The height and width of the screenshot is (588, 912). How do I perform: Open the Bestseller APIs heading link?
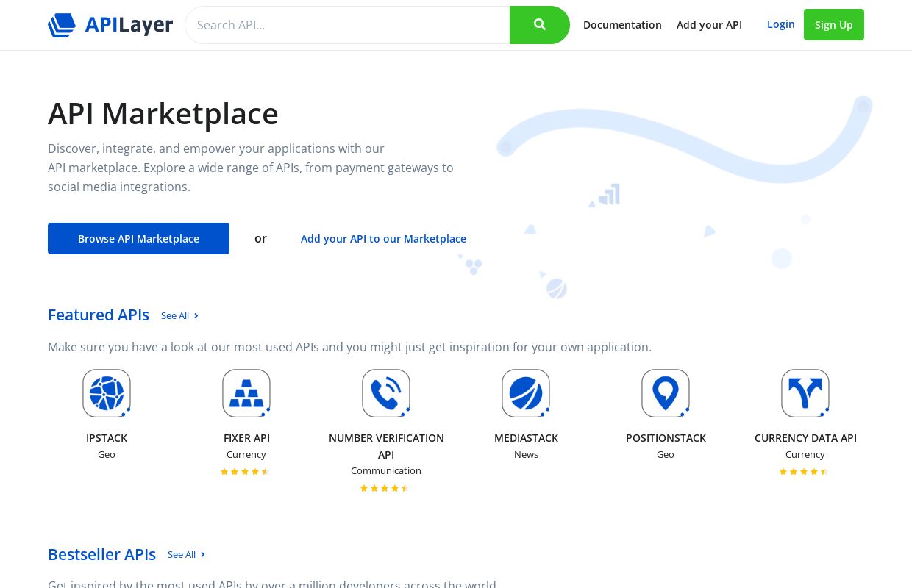click(x=101, y=554)
